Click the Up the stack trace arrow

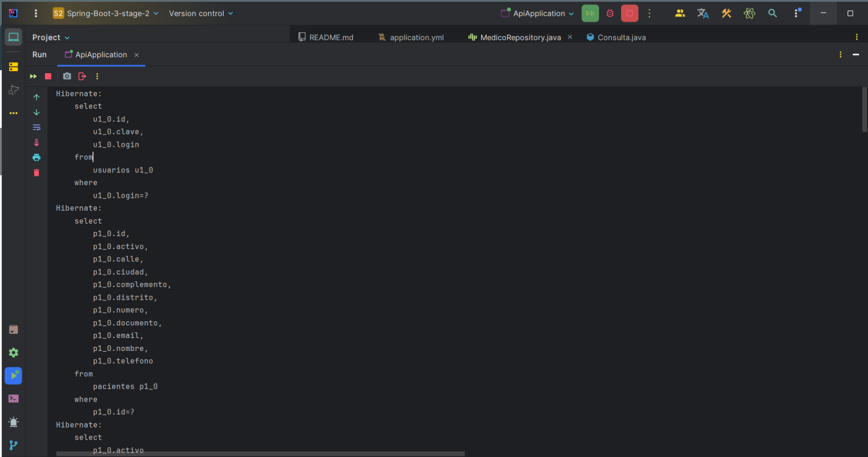click(x=36, y=97)
